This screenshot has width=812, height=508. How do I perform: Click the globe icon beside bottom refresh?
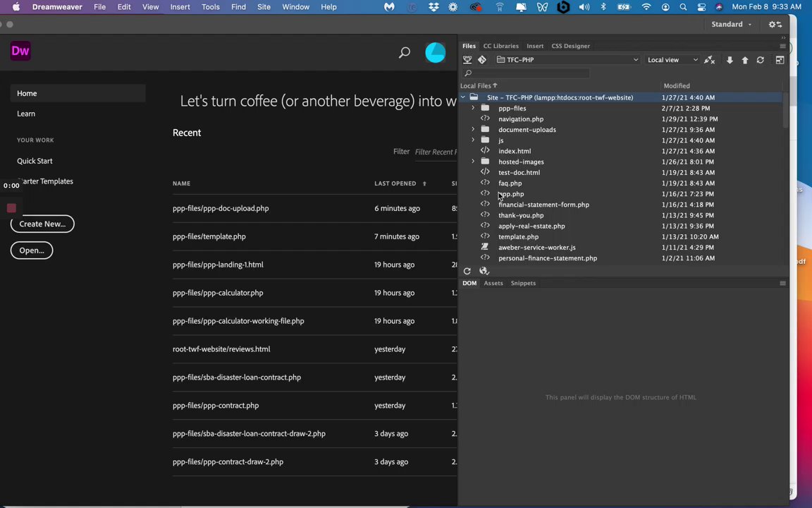(x=484, y=271)
